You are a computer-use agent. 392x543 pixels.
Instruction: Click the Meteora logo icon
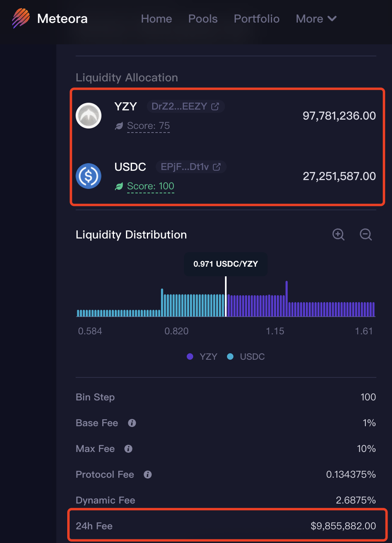click(21, 19)
